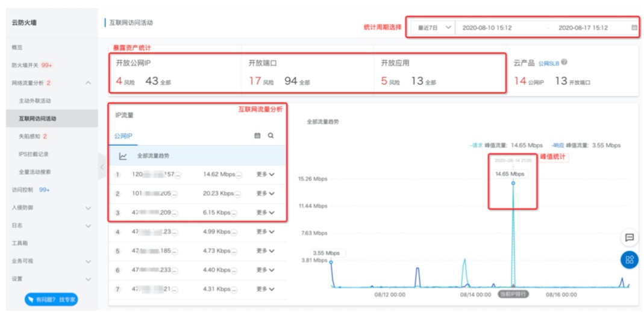Viewport: 644px width, 312px height.
Task: Click the help question mark next to 公网SLB
Action: click(564, 63)
